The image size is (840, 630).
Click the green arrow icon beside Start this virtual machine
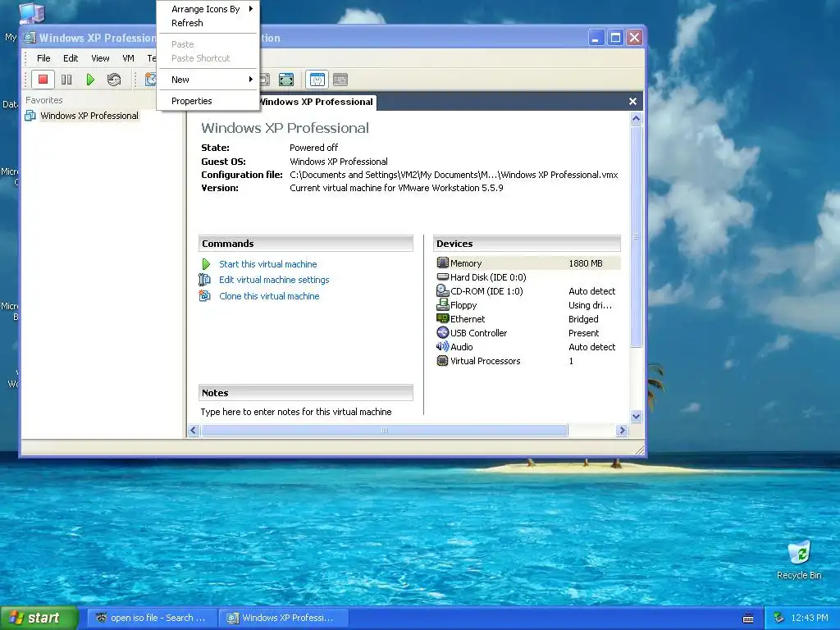(x=206, y=264)
